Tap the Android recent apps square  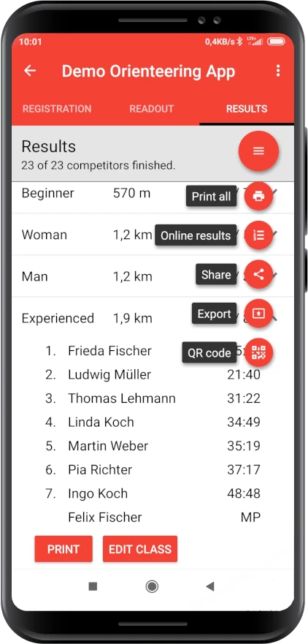pos(93,586)
